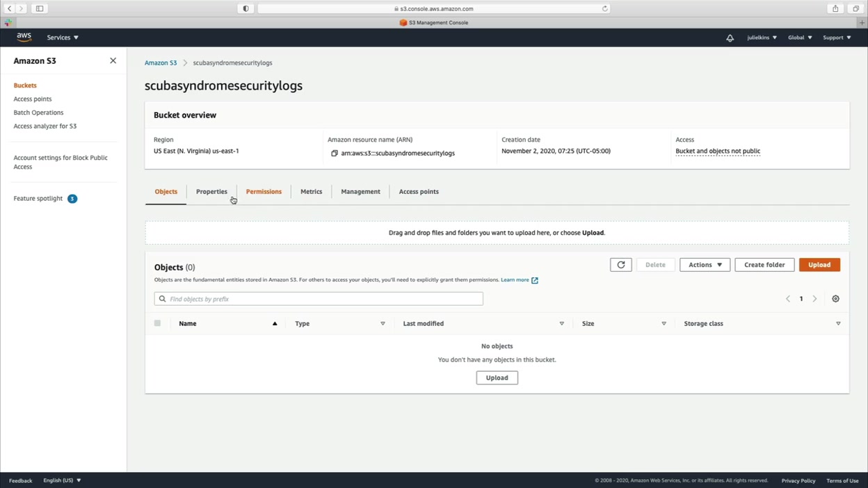The width and height of the screenshot is (868, 488).
Task: Open the notifications bell icon
Action: pos(730,38)
